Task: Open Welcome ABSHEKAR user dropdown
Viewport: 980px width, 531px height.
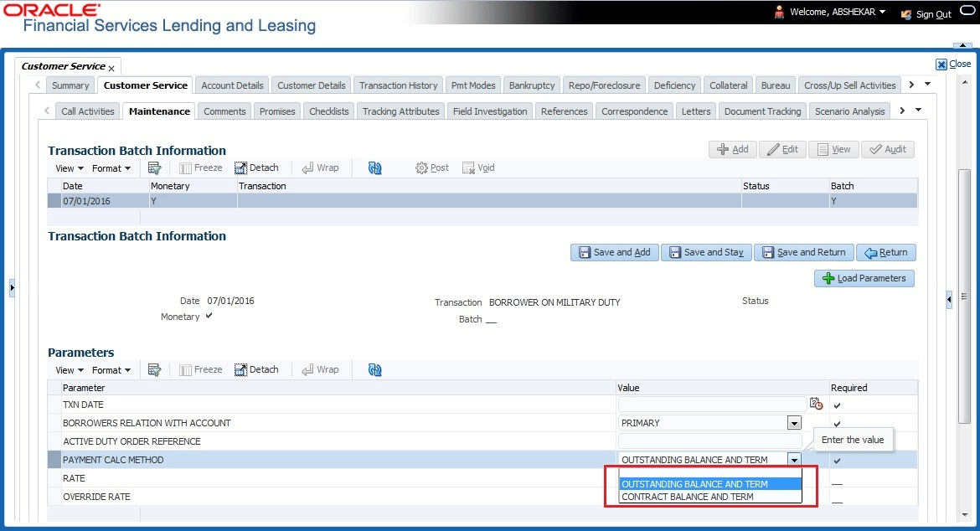Action: click(x=830, y=12)
